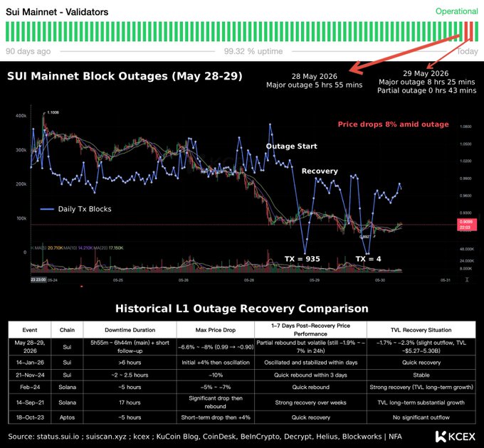This screenshot has height=448, width=484.
Task: Click the 'Feb-24' event cell
Action: (x=30, y=388)
